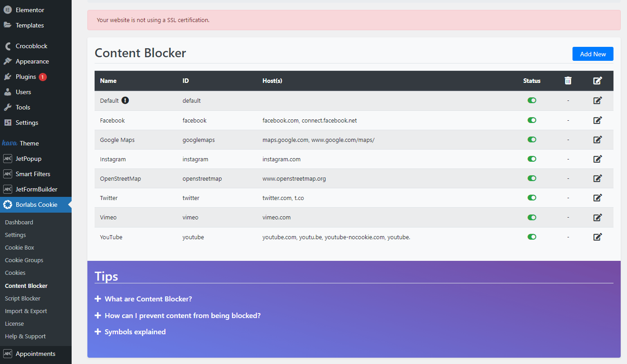The width and height of the screenshot is (627, 364).
Task: Click the Plugins plug icon
Action: 7,77
